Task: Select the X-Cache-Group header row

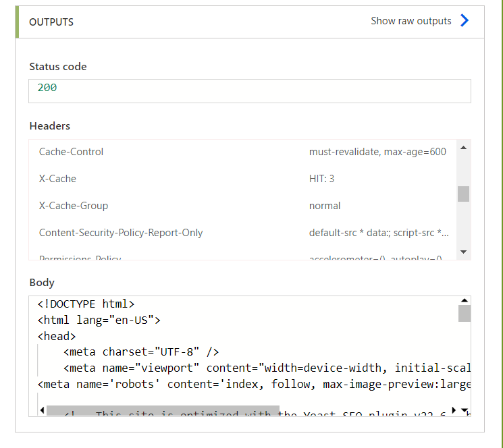Action: click(242, 205)
